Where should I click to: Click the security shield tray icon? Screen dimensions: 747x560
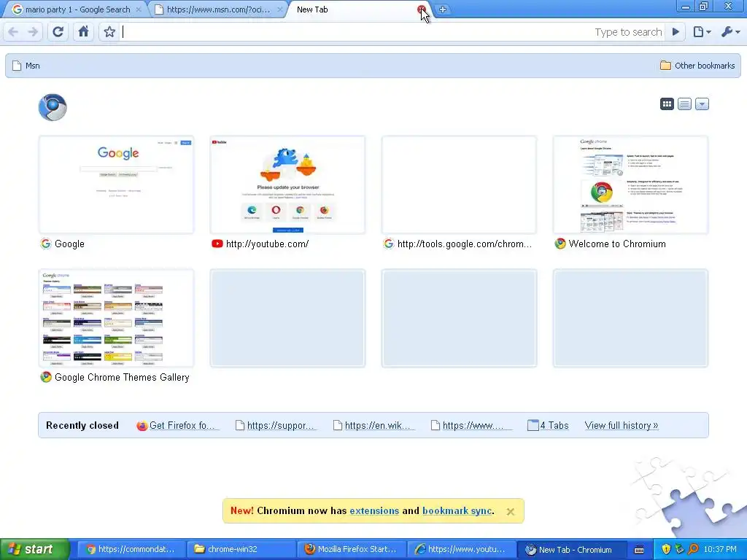click(x=666, y=549)
